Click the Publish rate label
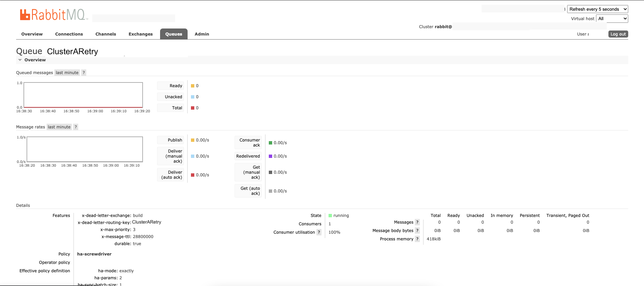 coord(171,140)
